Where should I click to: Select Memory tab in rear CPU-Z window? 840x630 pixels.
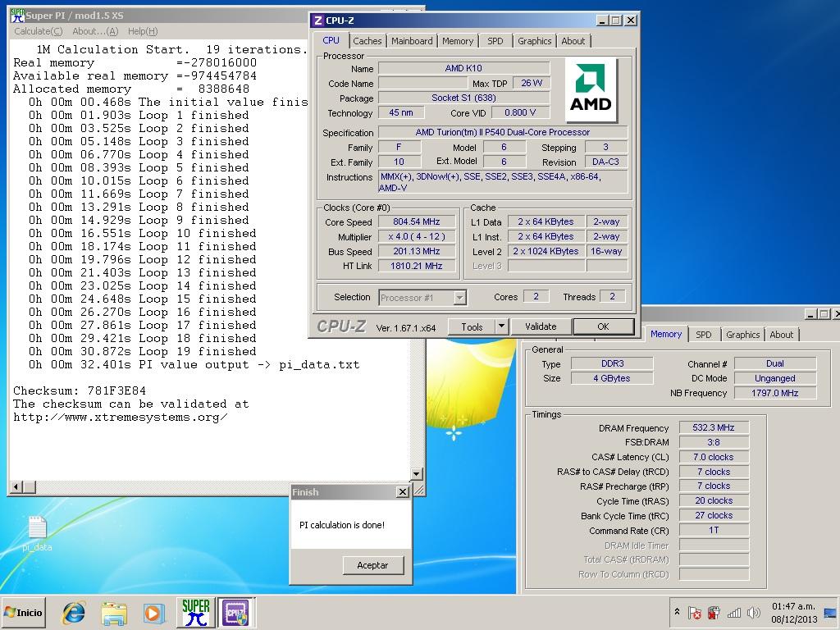pos(666,334)
